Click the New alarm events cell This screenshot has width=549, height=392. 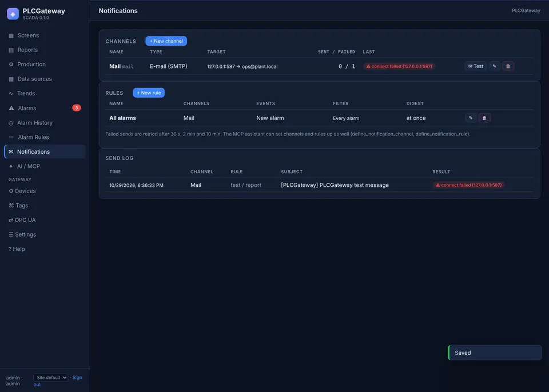coord(270,118)
